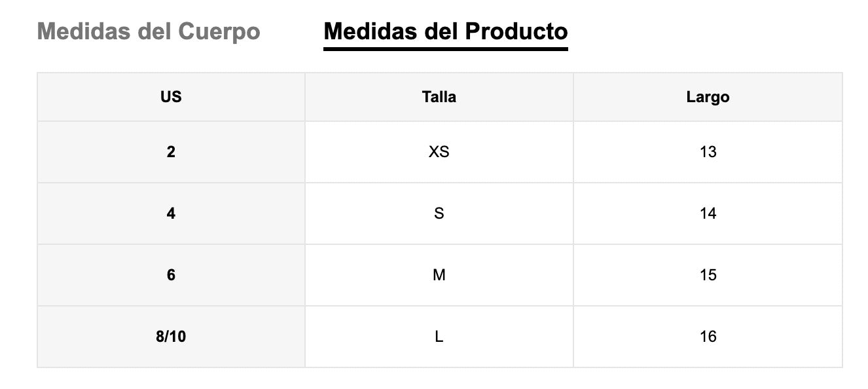
Task: Click the length value 16
Action: [708, 337]
